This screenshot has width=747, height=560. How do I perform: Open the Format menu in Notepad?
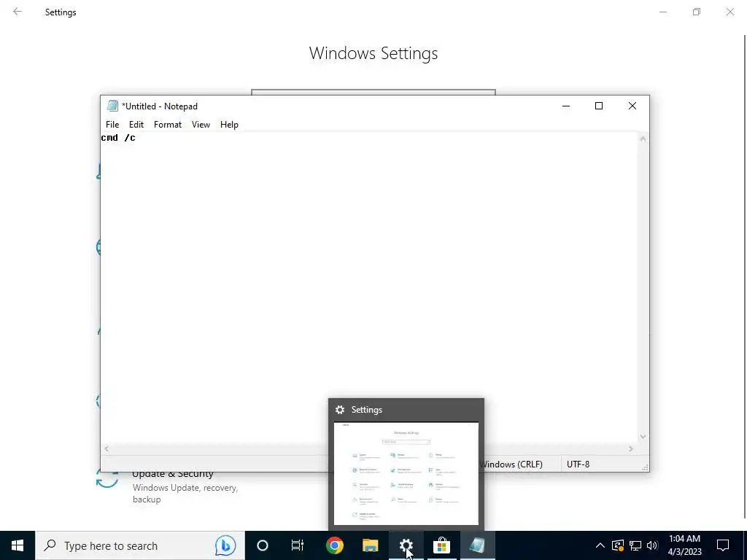tap(168, 124)
